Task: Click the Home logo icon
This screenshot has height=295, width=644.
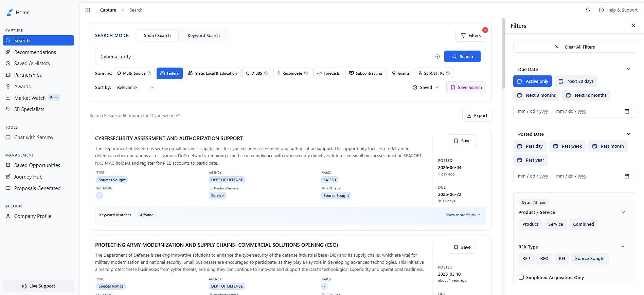Action: (10, 13)
